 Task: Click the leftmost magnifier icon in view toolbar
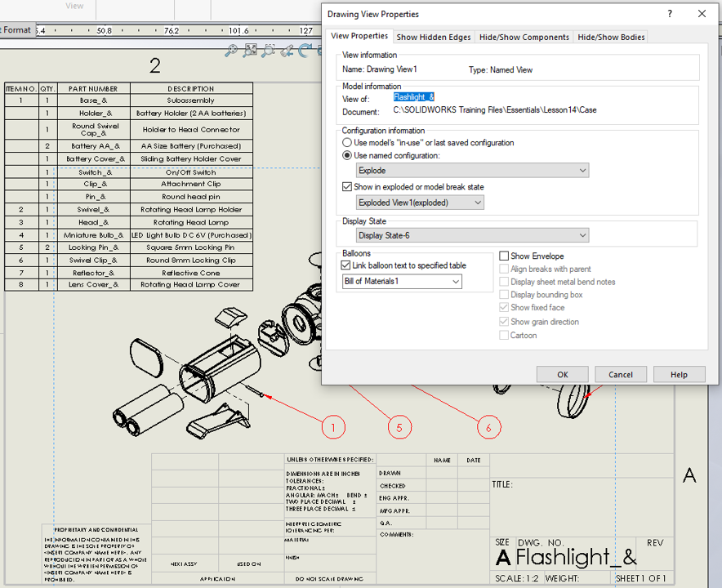click(x=232, y=50)
